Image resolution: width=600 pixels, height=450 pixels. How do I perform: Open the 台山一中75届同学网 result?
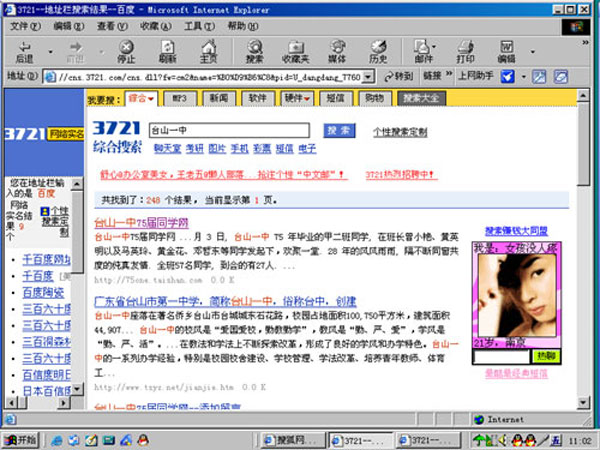[x=141, y=223]
